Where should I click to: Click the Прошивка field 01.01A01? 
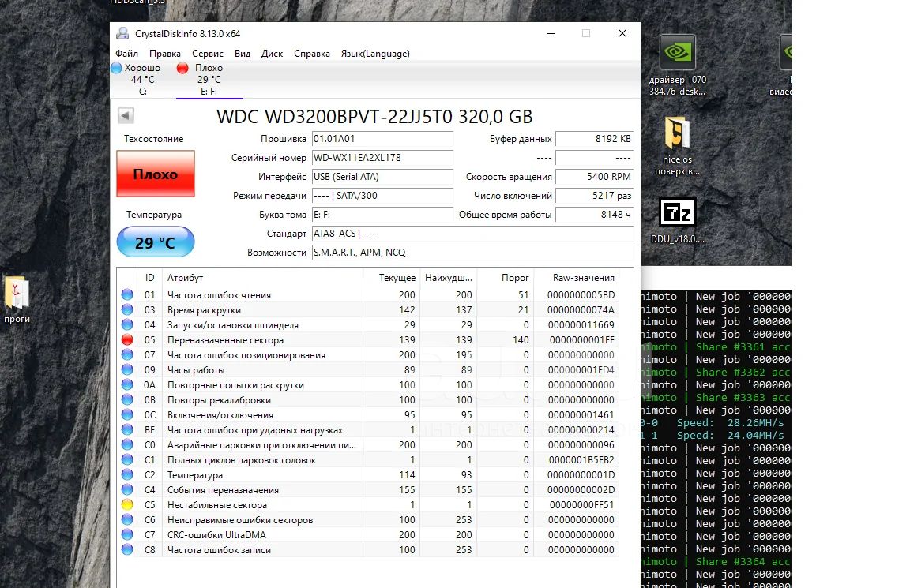[x=382, y=139]
